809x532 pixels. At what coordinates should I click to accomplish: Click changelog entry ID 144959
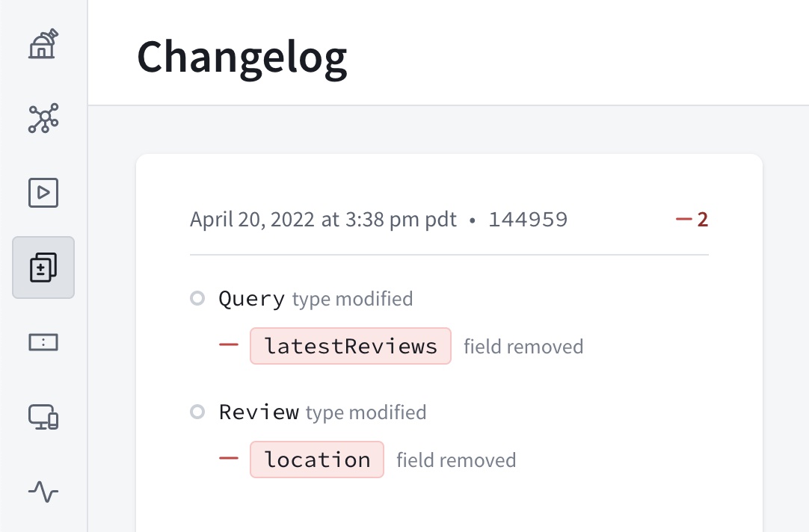(x=529, y=219)
